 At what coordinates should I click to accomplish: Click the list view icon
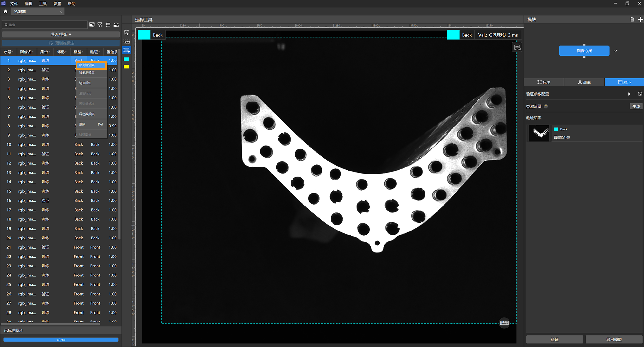[108, 25]
